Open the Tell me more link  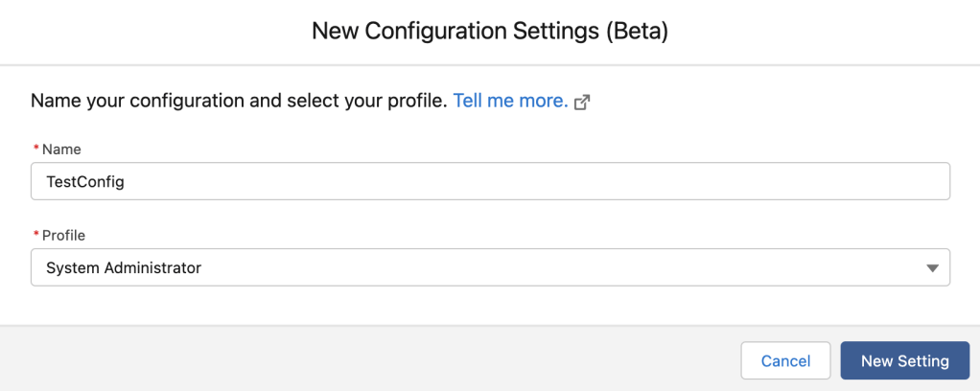tap(510, 101)
